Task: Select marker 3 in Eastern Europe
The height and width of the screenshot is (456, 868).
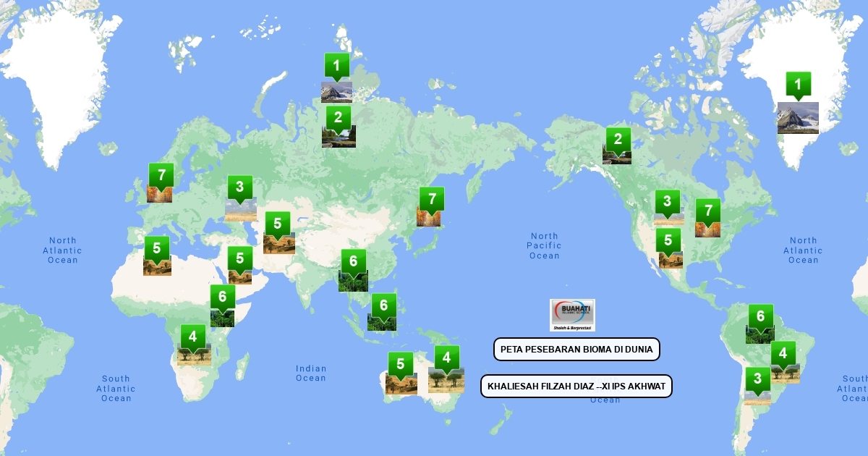Action: 239,187
